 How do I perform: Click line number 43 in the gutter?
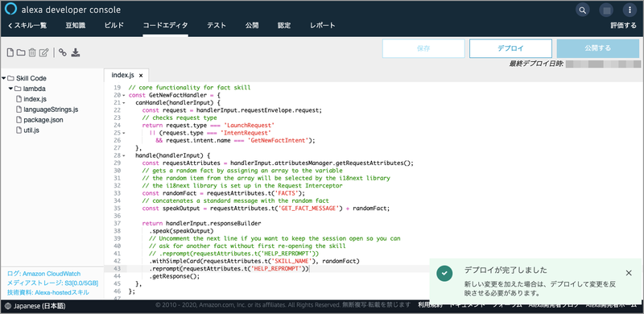[x=117, y=268]
